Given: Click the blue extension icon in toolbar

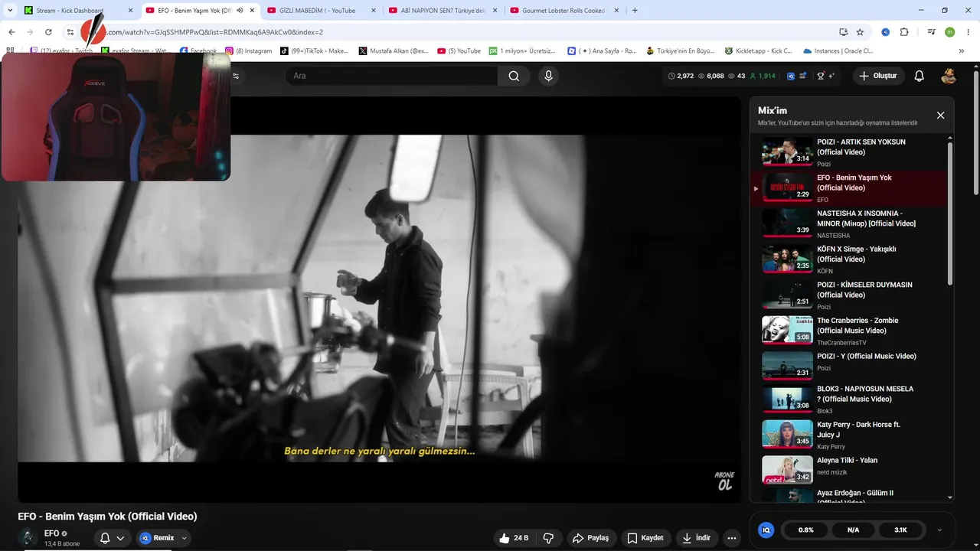Looking at the screenshot, I should click(885, 32).
